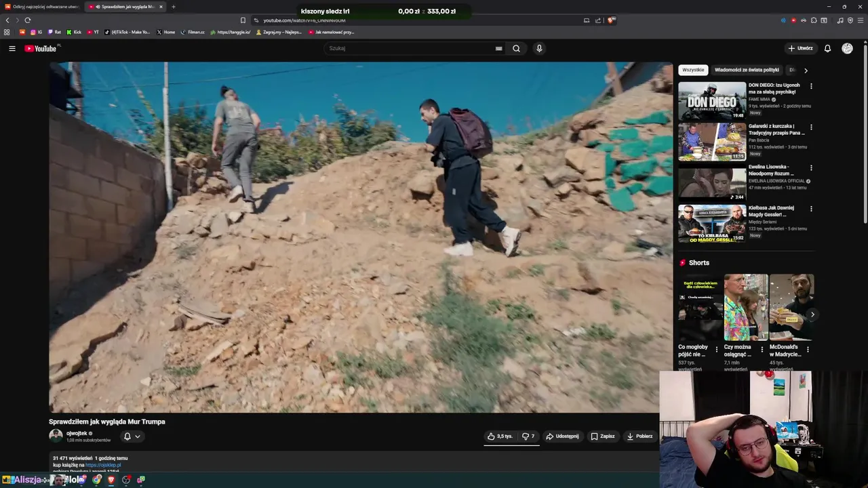
Task: Open the Brave Shields lion icon
Action: [610, 20]
